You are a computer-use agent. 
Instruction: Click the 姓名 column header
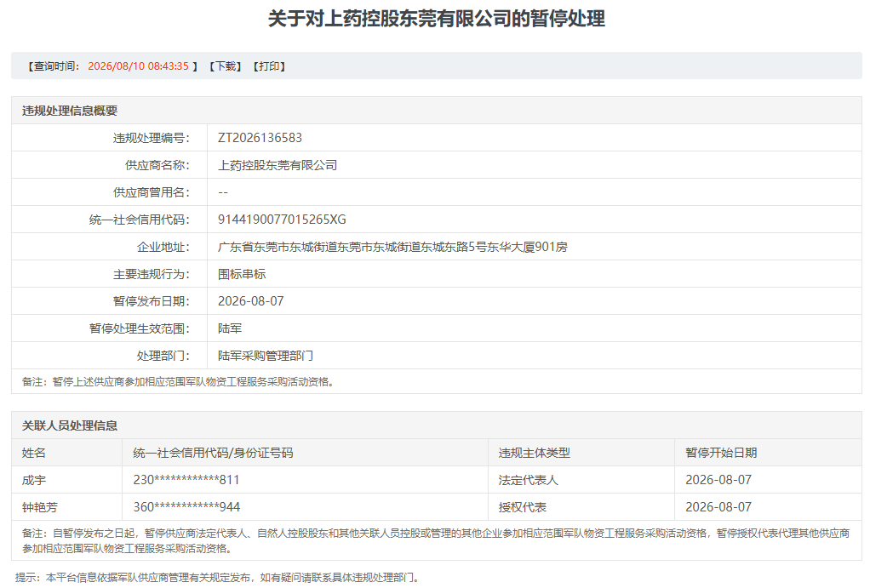[x=34, y=453]
